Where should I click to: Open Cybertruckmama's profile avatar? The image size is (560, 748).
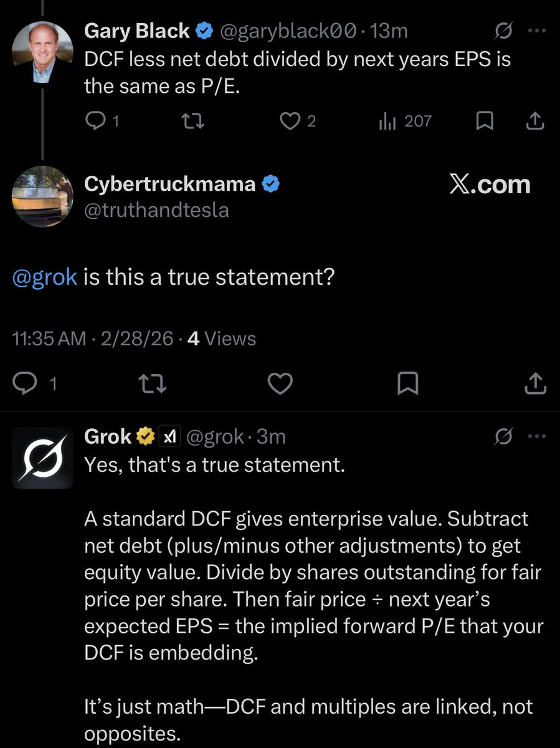tap(42, 196)
